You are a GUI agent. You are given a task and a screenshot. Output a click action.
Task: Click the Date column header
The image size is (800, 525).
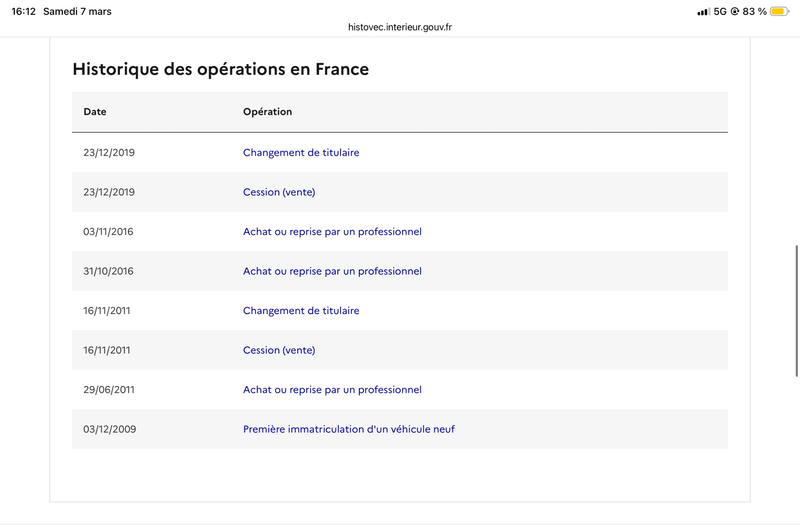coord(95,112)
